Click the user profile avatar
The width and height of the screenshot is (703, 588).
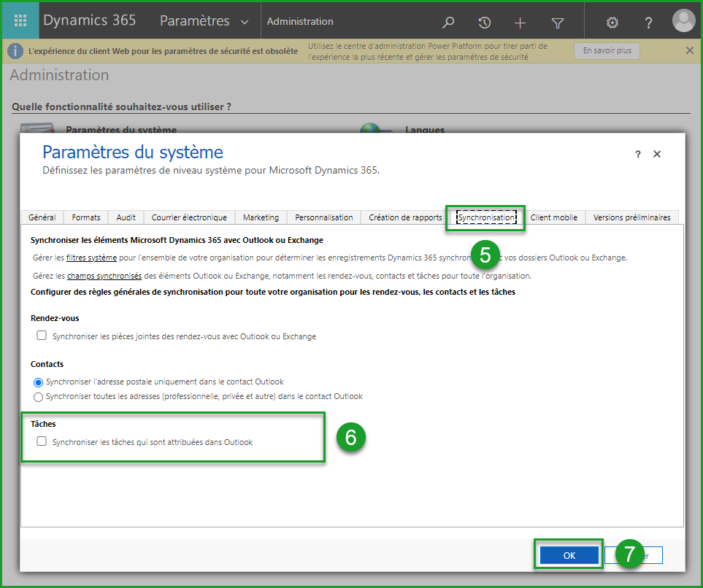683,20
